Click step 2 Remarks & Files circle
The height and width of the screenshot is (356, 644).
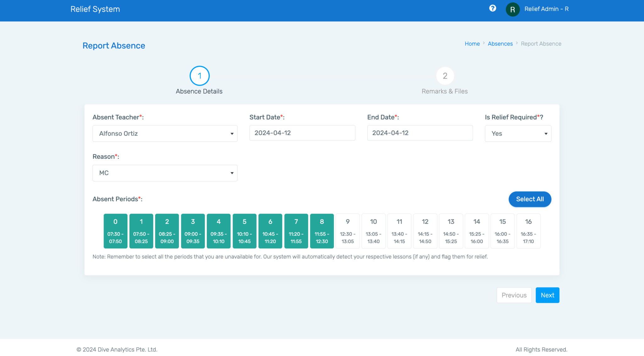click(x=445, y=75)
